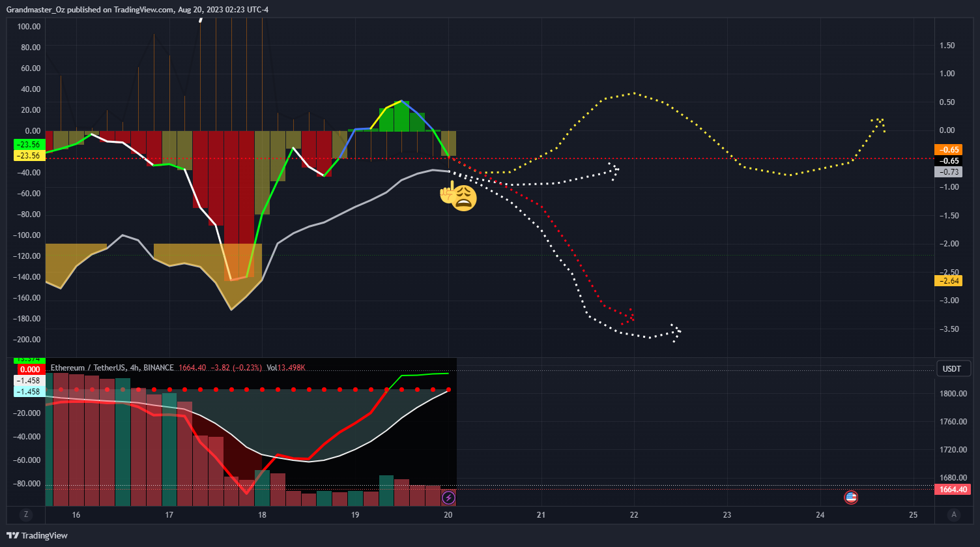Click date label 25 on time axis
The image size is (980, 547).
913,515
